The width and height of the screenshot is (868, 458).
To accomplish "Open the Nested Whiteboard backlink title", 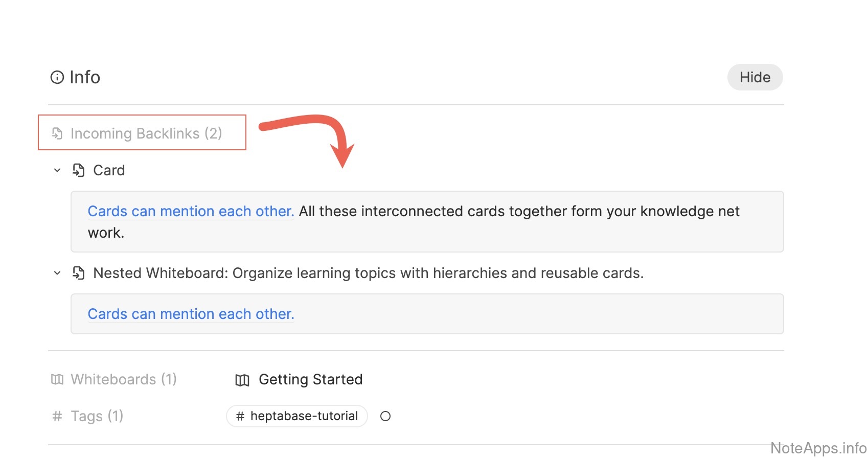I will click(368, 273).
